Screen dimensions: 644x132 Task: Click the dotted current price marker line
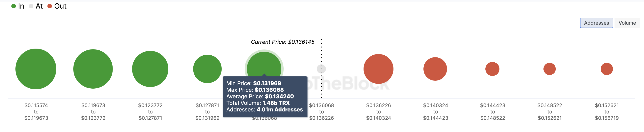(321, 69)
